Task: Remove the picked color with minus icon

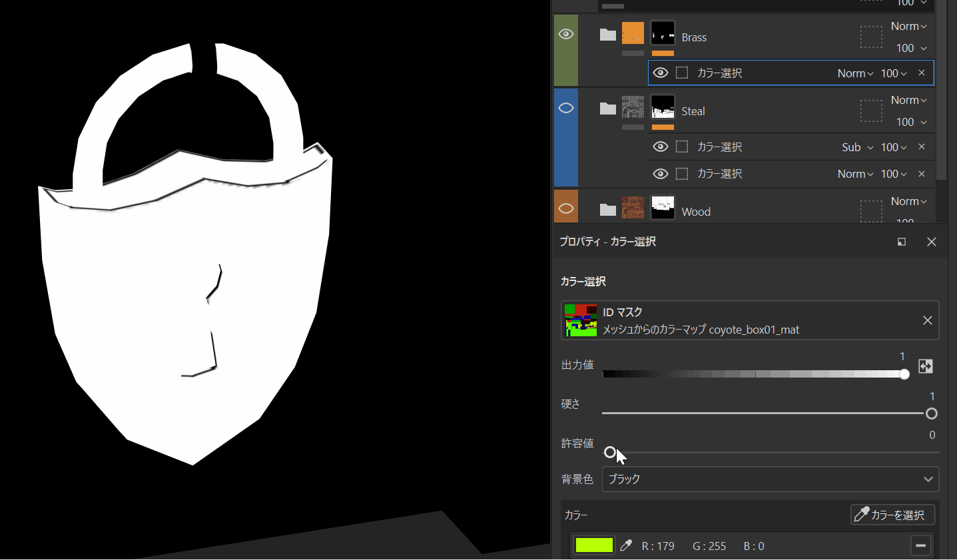Action: pos(920,546)
